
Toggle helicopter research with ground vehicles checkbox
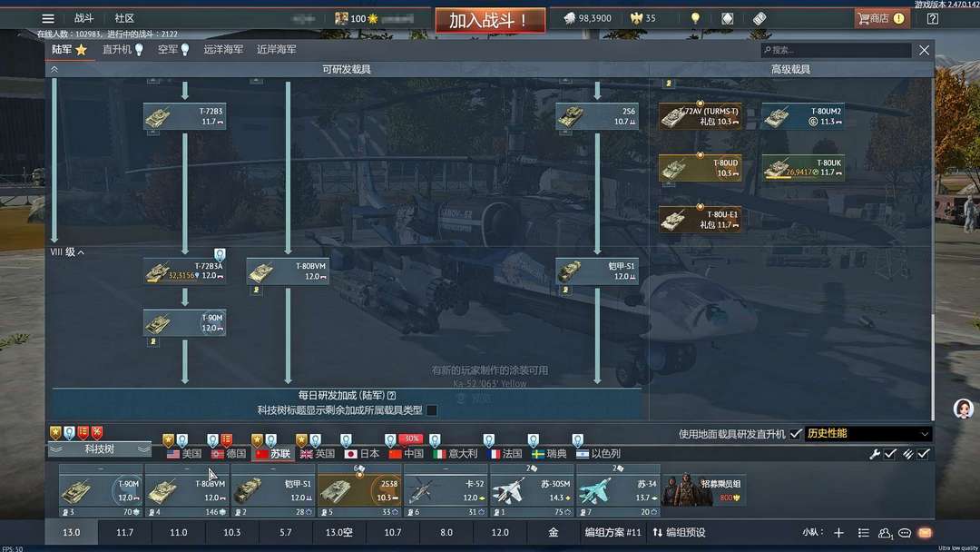[x=796, y=434]
